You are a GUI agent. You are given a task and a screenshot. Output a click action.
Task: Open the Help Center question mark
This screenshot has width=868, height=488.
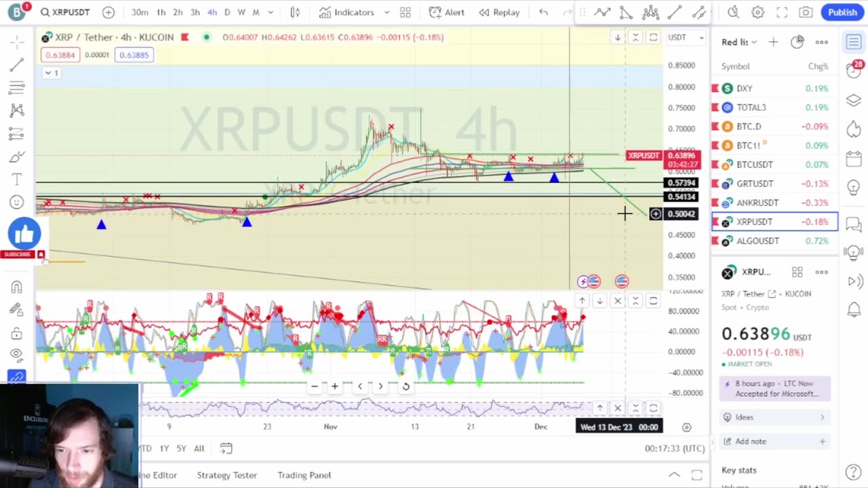click(854, 472)
